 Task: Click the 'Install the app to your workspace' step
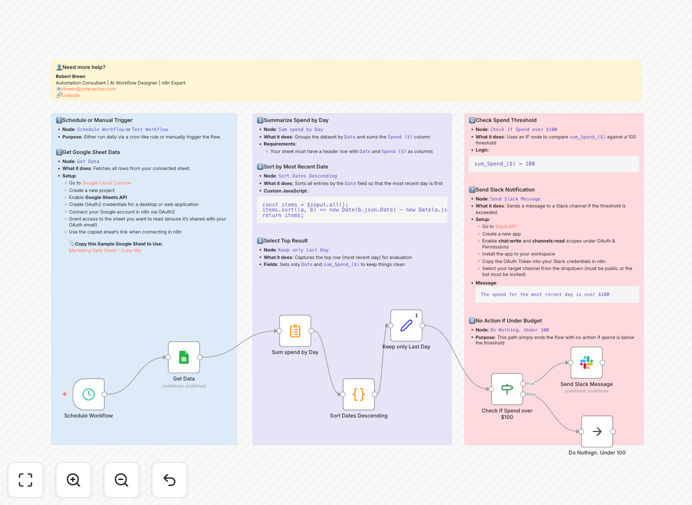[x=518, y=254]
